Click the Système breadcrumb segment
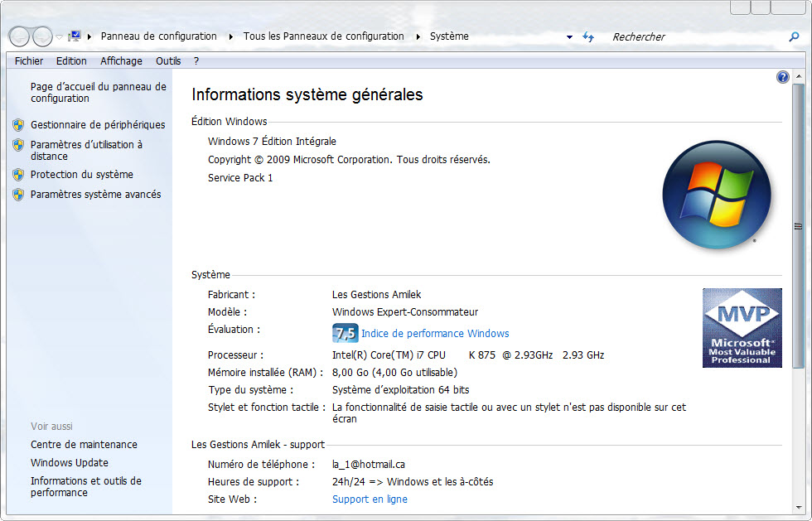This screenshot has width=812, height=521. pyautogui.click(x=449, y=36)
